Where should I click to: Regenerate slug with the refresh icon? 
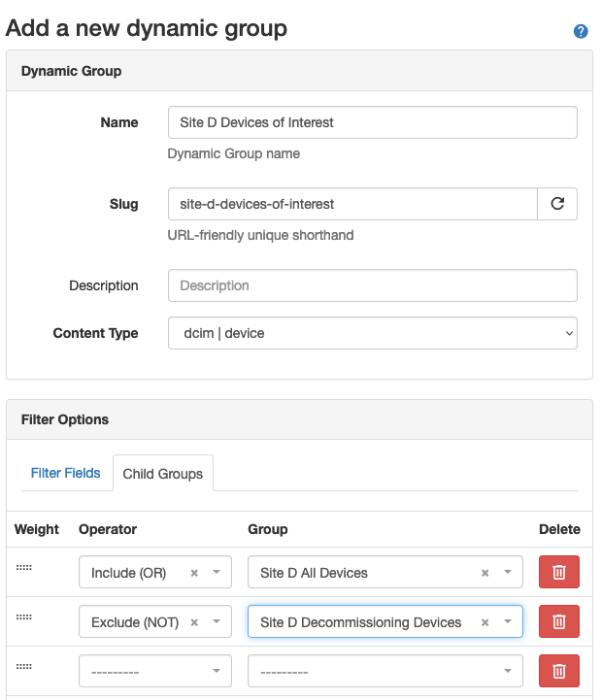click(557, 204)
